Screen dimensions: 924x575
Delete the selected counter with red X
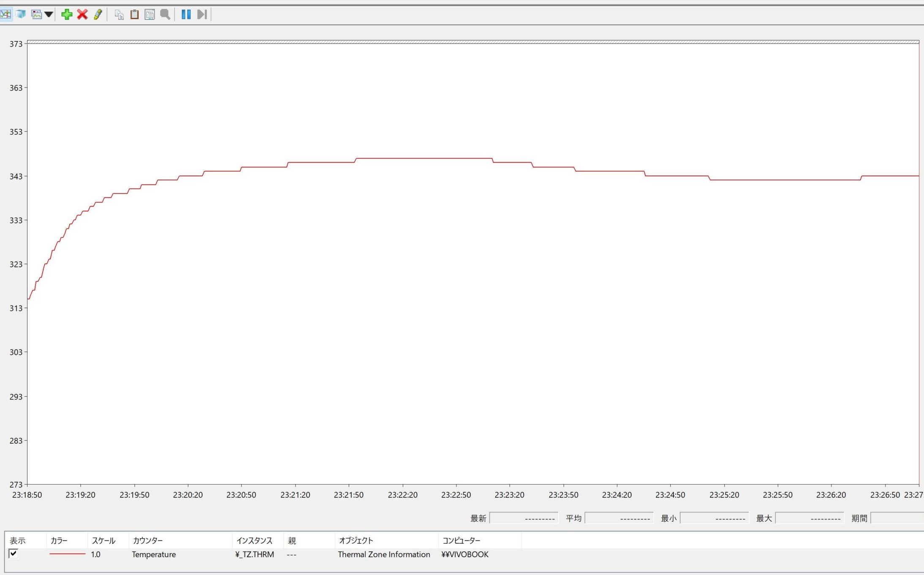tap(82, 14)
